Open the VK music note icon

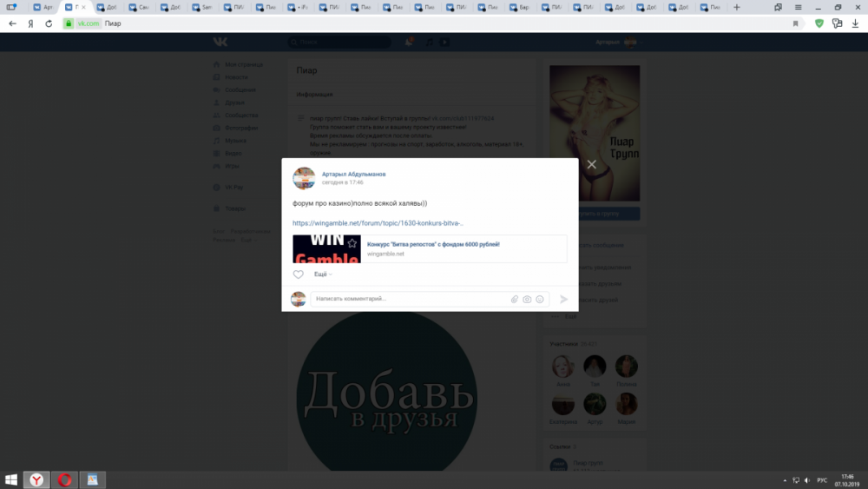click(x=429, y=42)
